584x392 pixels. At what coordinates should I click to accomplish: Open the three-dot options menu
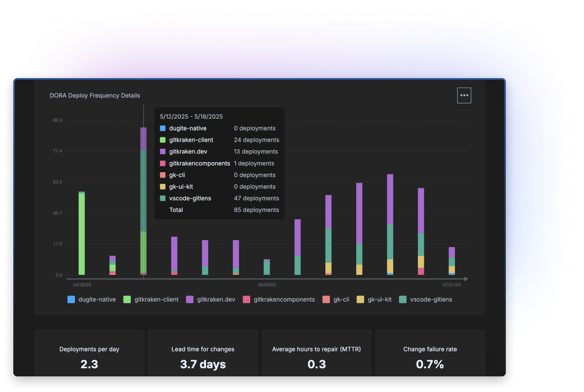[464, 95]
